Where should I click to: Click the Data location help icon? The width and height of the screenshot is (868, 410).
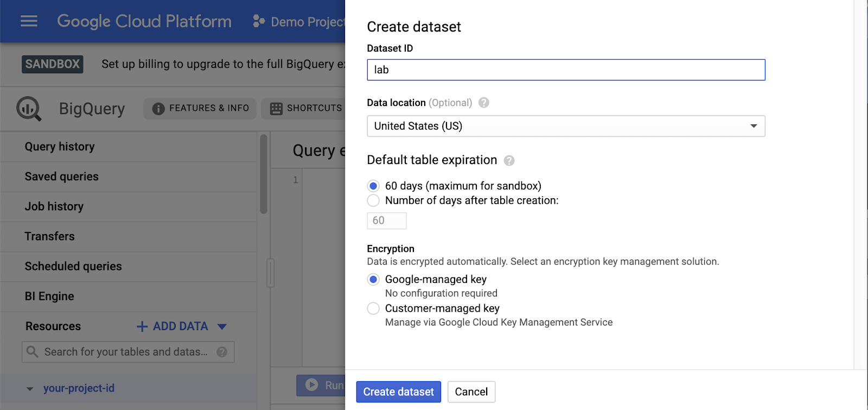[484, 103]
